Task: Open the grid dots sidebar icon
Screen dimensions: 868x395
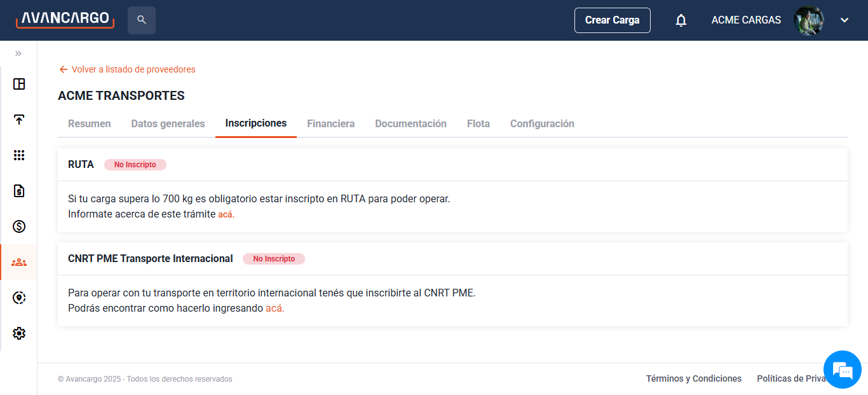Action: [x=19, y=155]
